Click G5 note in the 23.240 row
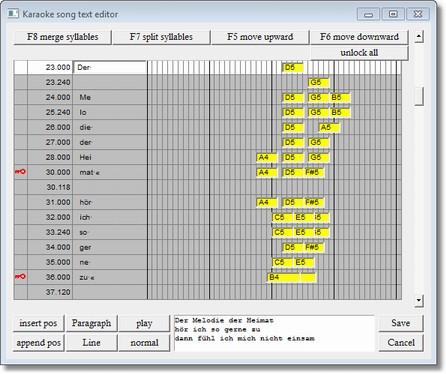Screen dimensions: 446x374 (x=319, y=82)
